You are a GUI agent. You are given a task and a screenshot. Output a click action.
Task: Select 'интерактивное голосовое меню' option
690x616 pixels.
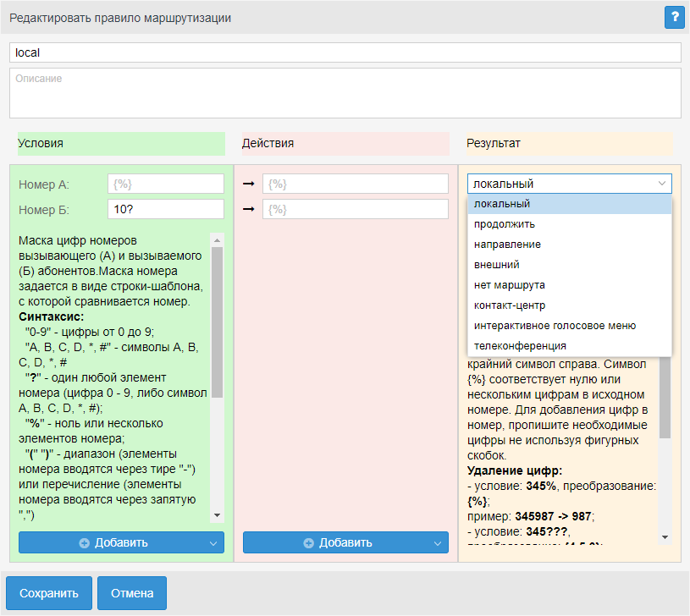point(570,326)
